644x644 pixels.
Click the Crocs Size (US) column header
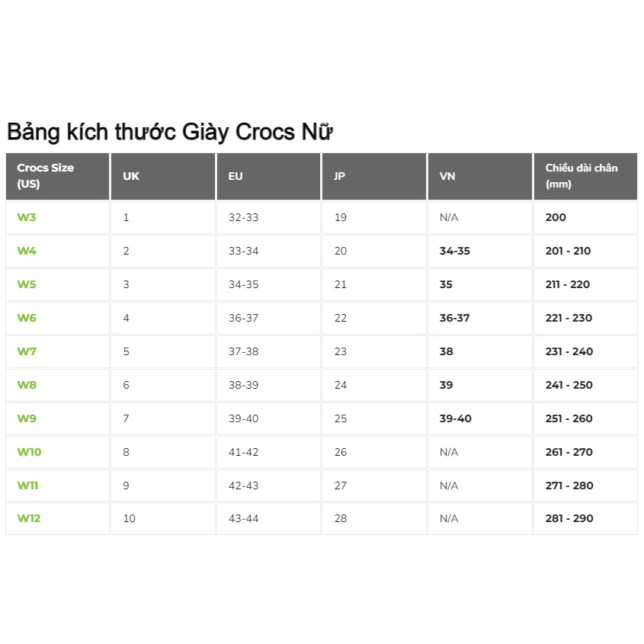[45, 175]
